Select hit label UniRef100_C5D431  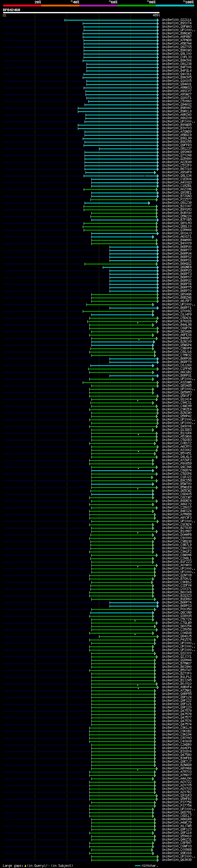[x=176, y=318]
